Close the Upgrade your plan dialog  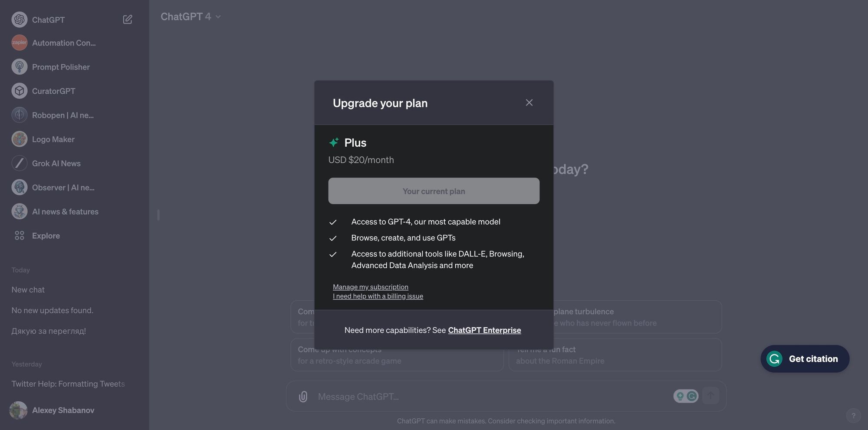point(529,102)
